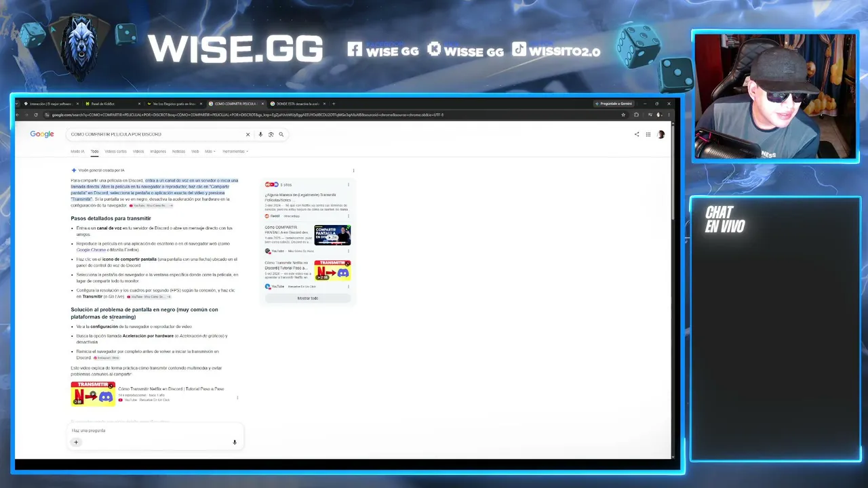
Task: Expand the Más dropdown in search tabs
Action: coord(210,151)
